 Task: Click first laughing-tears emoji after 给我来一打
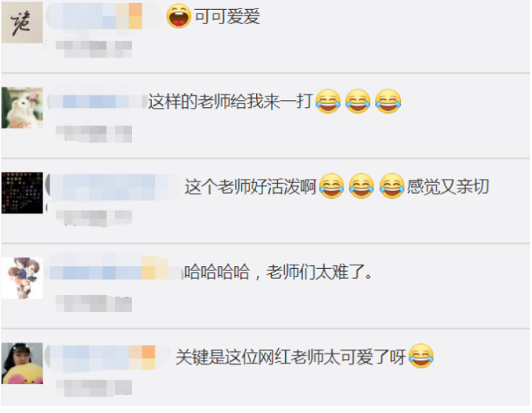point(328,101)
